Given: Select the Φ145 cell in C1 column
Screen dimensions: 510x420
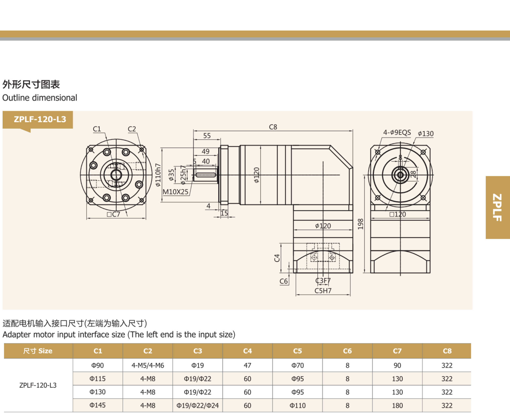Looking at the screenshot, I should click(97, 405).
